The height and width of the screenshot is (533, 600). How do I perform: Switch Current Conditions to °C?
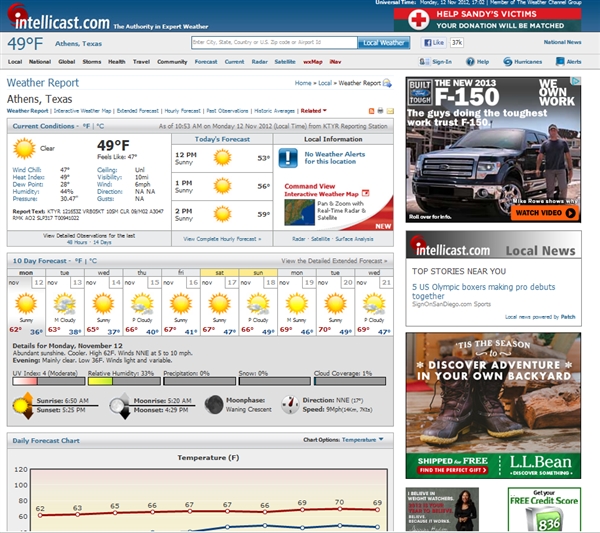(x=100, y=126)
